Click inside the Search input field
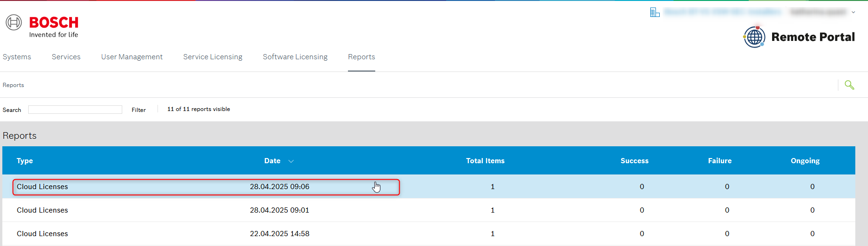Image resolution: width=868 pixels, height=246 pixels. click(x=75, y=110)
